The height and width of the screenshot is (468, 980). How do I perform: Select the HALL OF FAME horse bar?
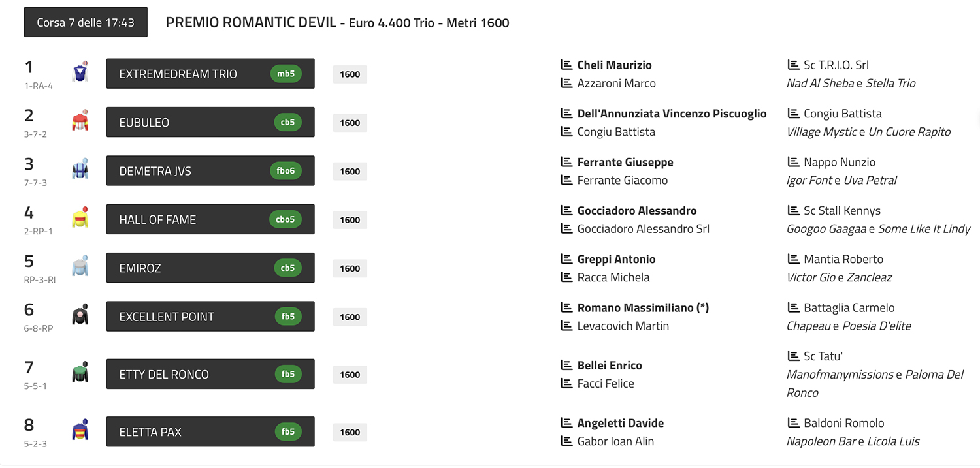click(x=210, y=219)
